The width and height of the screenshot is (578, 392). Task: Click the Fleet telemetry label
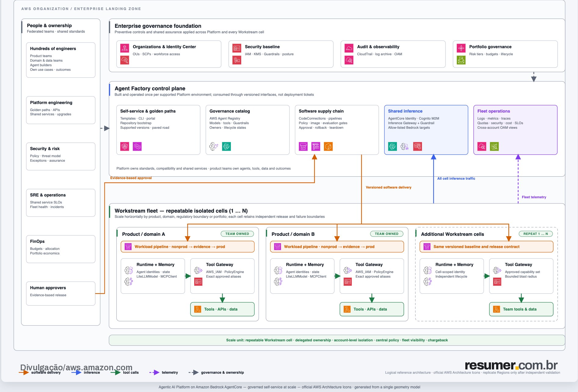point(534,197)
